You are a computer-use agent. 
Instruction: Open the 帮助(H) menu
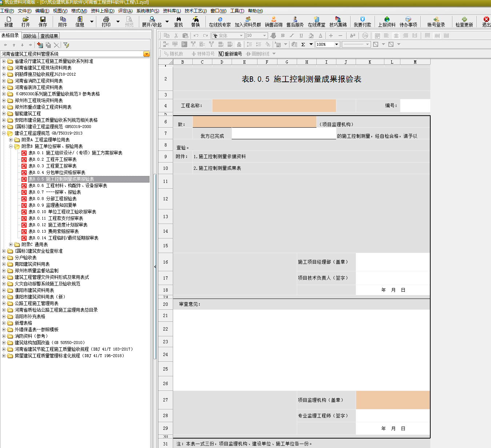[x=255, y=11]
